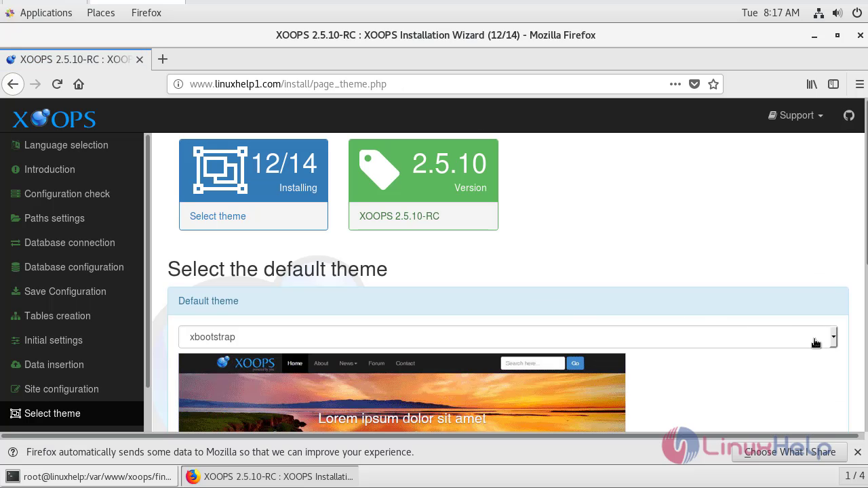The height and width of the screenshot is (488, 868).
Task: Click the XOOPS logo in header
Action: tap(54, 119)
